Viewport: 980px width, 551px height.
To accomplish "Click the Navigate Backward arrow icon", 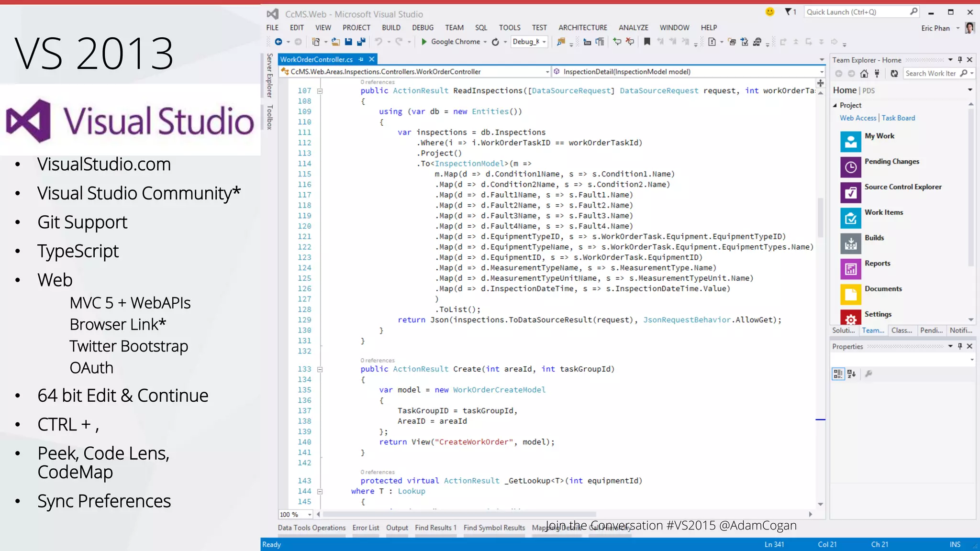I will pyautogui.click(x=278, y=42).
